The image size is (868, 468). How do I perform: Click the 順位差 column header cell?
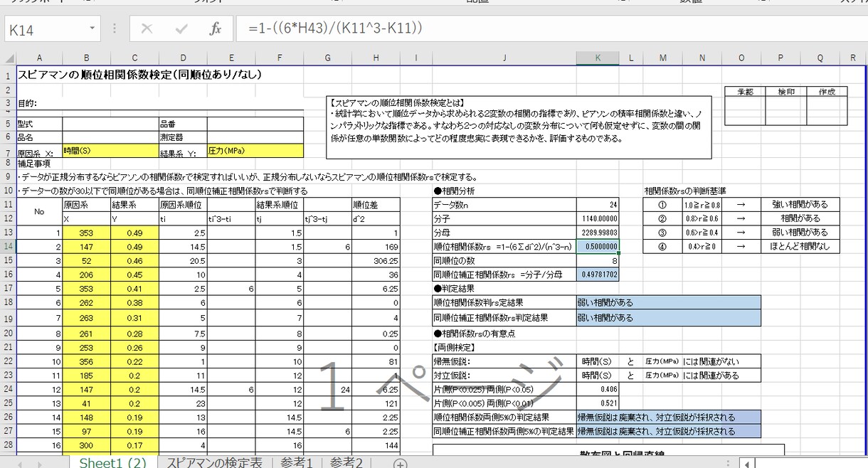[376, 204]
